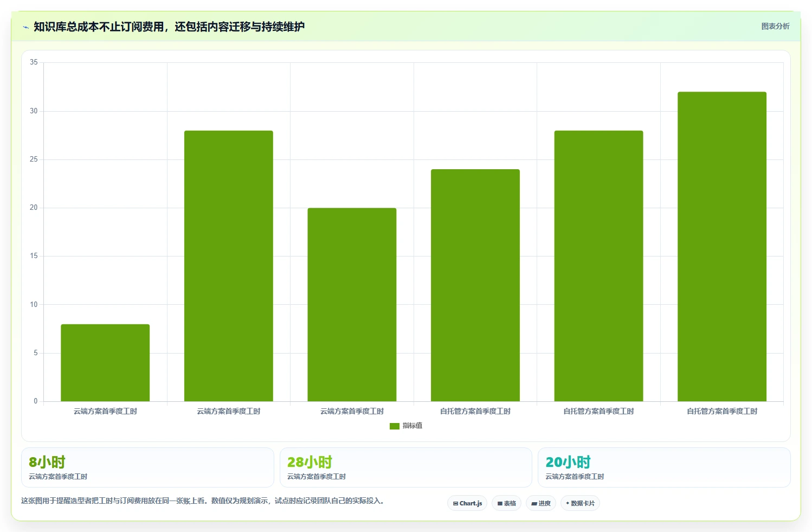The image size is (812, 532).
Task: Click the x-axis label under the 24 bar
Action: tap(475, 411)
